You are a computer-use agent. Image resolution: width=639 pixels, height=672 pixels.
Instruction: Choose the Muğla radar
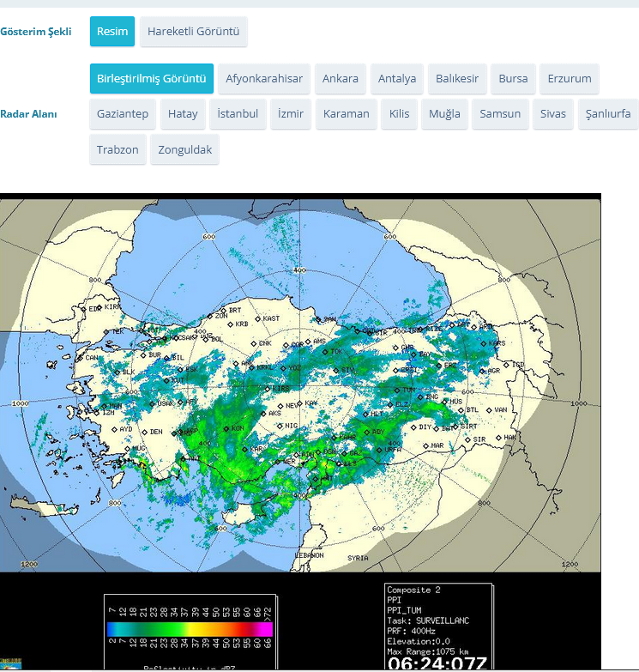(444, 113)
